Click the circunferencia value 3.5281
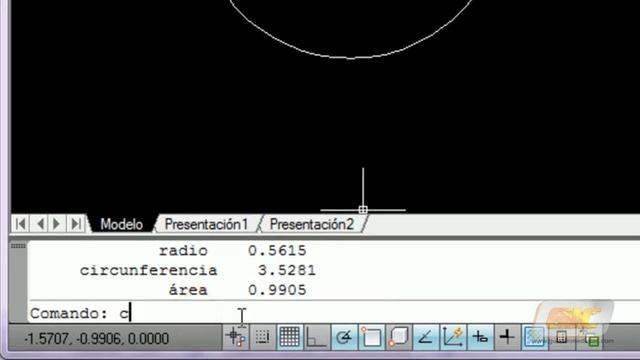The width and height of the screenshot is (640, 360). point(287,270)
